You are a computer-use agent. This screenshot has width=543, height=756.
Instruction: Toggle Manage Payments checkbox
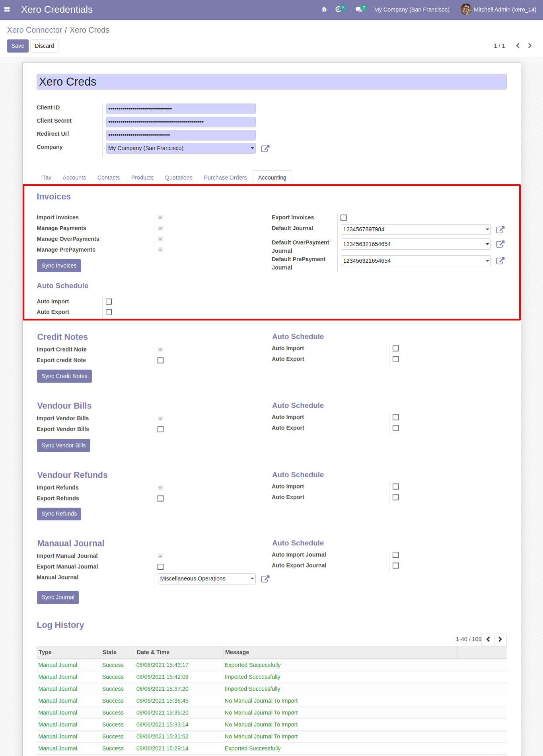click(x=160, y=229)
